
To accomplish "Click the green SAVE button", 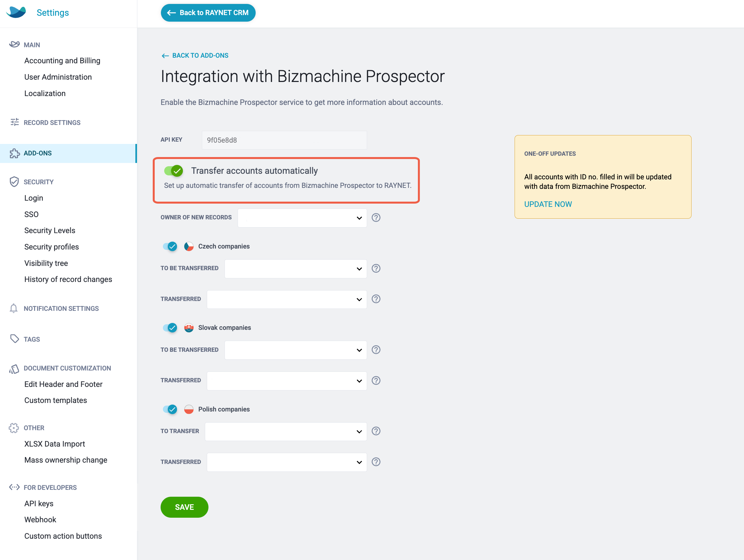I will (x=184, y=507).
